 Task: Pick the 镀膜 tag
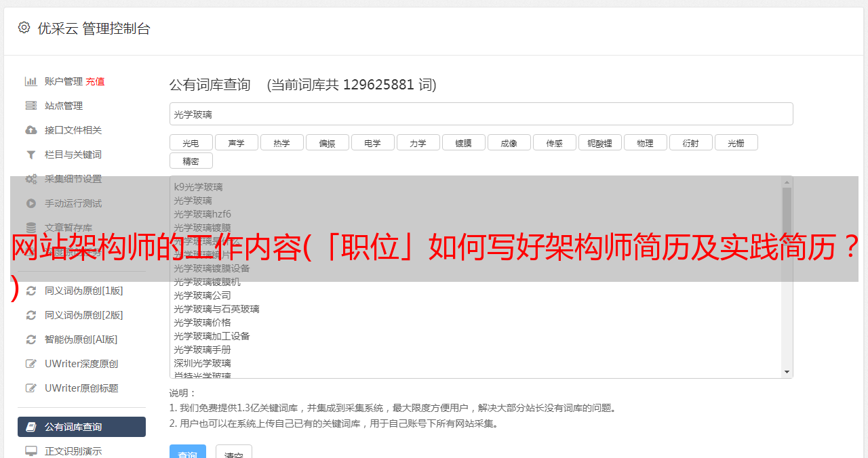pos(463,142)
